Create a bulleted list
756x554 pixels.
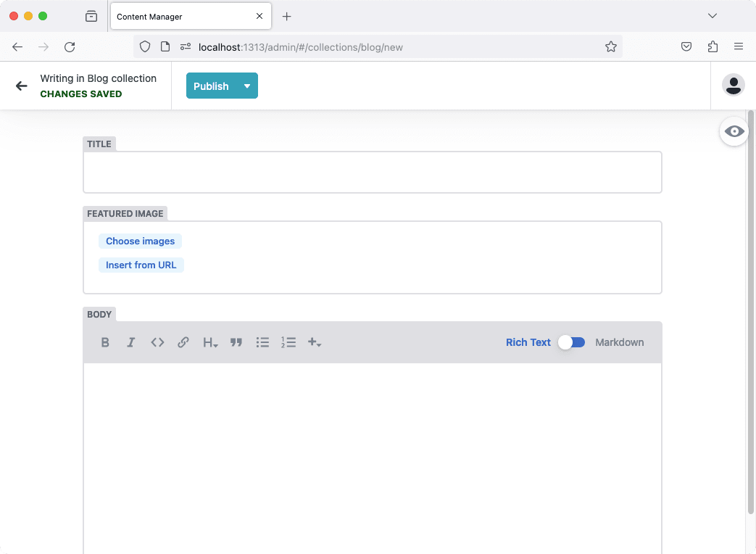[x=262, y=342]
